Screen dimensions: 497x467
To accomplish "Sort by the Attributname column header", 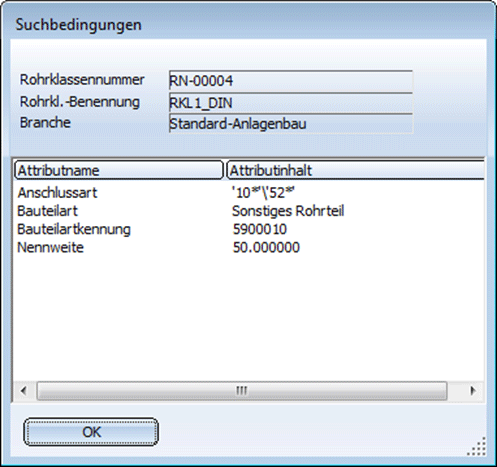I will (x=119, y=170).
